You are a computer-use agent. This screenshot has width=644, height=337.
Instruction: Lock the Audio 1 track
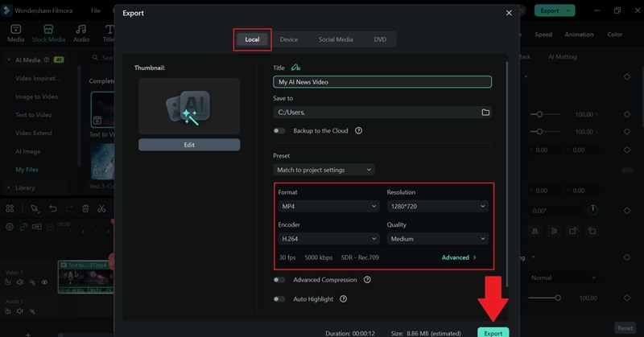point(8,311)
